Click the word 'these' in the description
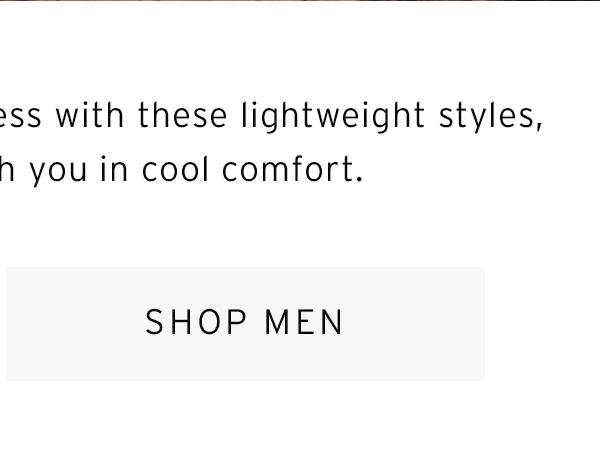 [x=183, y=116]
